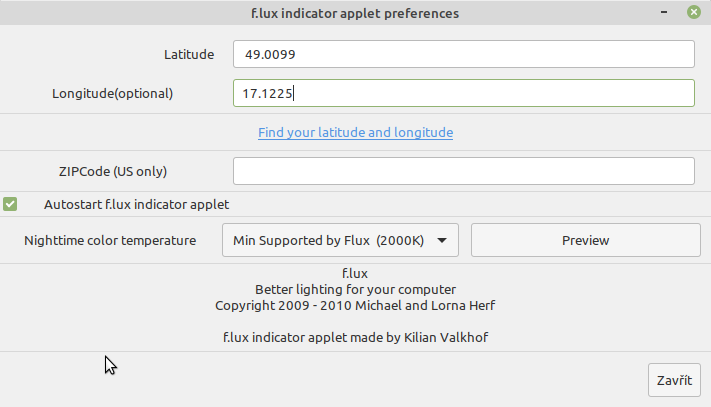This screenshot has height=407, width=711.
Task: Focus the Longitude(optional) text box
Action: tap(463, 93)
